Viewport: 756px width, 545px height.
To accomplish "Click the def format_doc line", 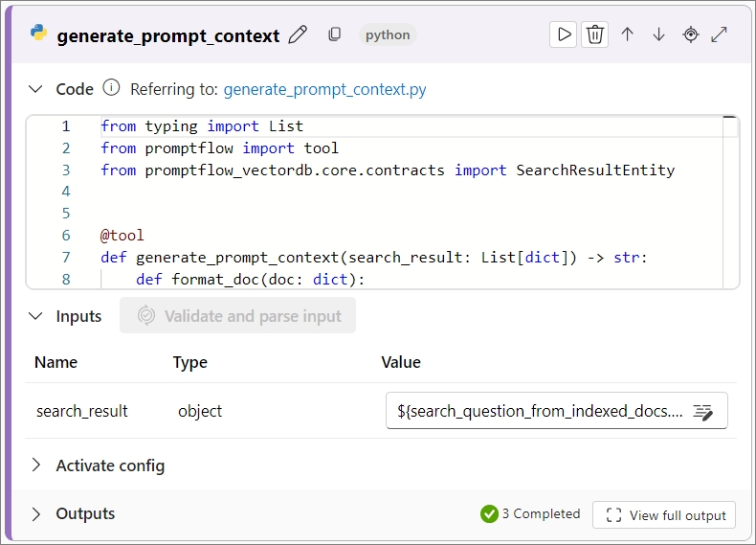I will tap(250, 279).
